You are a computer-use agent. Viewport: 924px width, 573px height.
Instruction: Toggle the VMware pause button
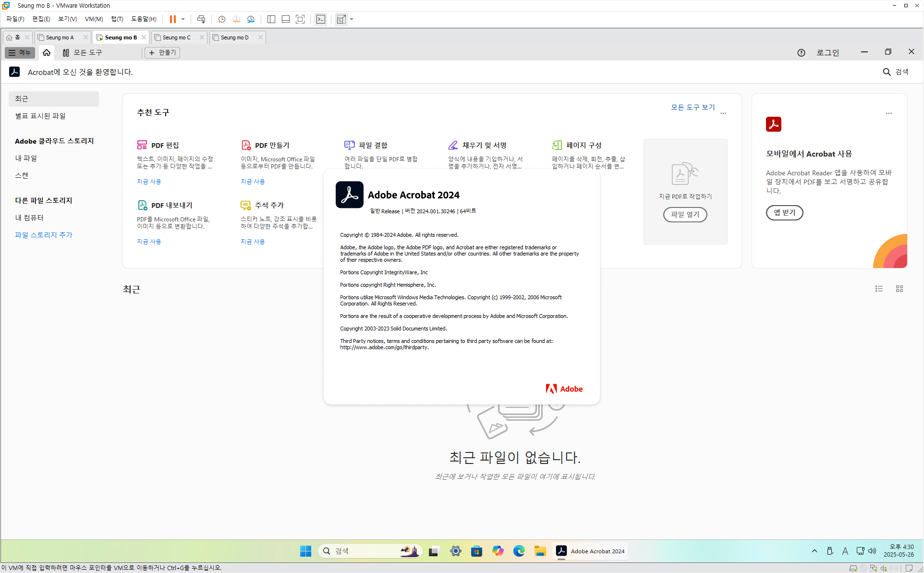[x=172, y=19]
